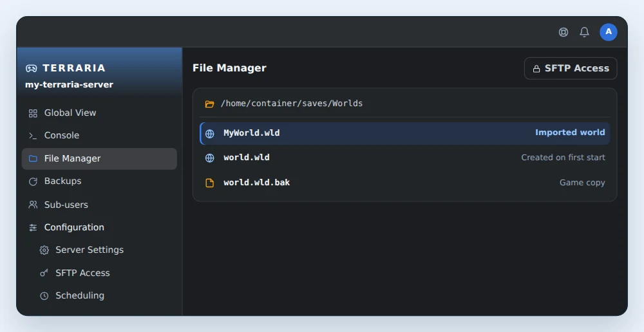Click the "Game copy" note
Image resolution: width=644 pixels, height=332 pixels.
pyautogui.click(x=582, y=183)
